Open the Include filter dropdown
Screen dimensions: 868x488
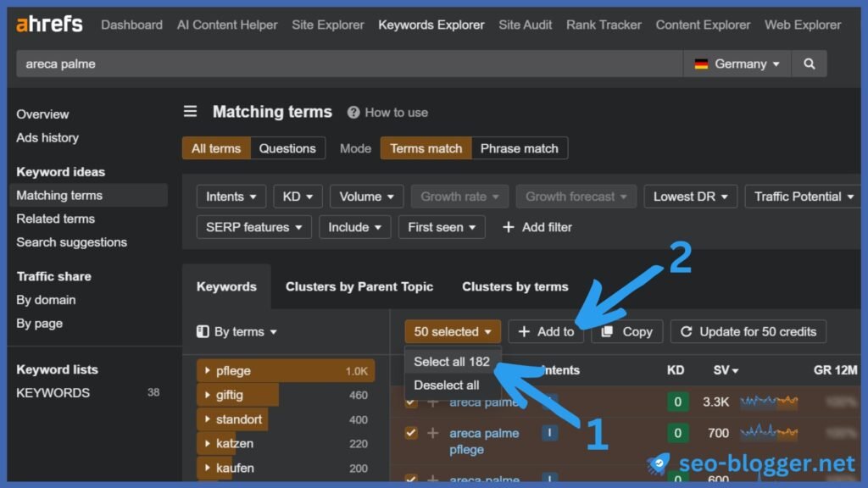tap(354, 227)
